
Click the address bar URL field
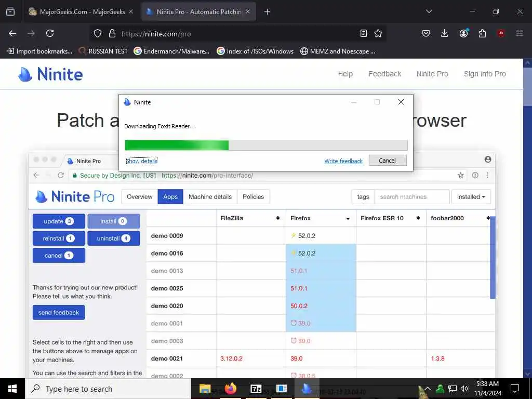tap(237, 34)
